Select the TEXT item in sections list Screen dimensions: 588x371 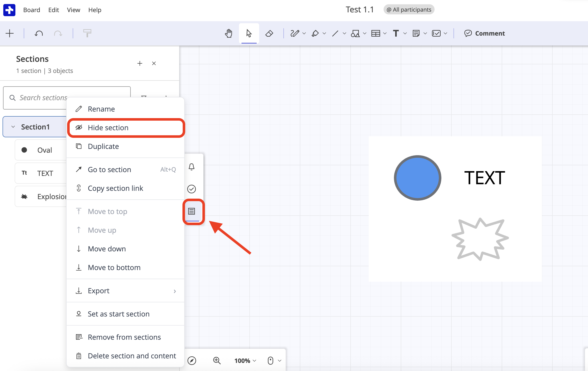pyautogui.click(x=40, y=173)
